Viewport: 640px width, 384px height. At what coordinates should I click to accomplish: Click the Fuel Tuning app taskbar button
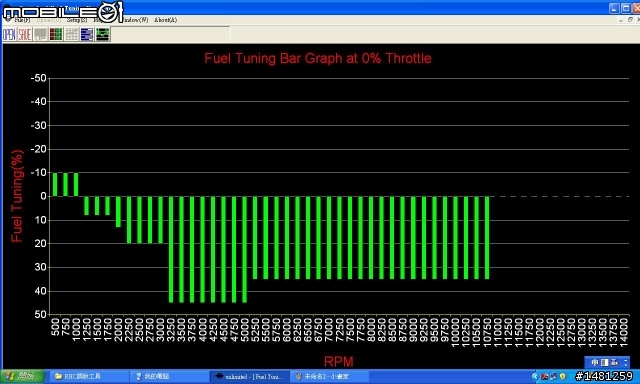pos(250,376)
